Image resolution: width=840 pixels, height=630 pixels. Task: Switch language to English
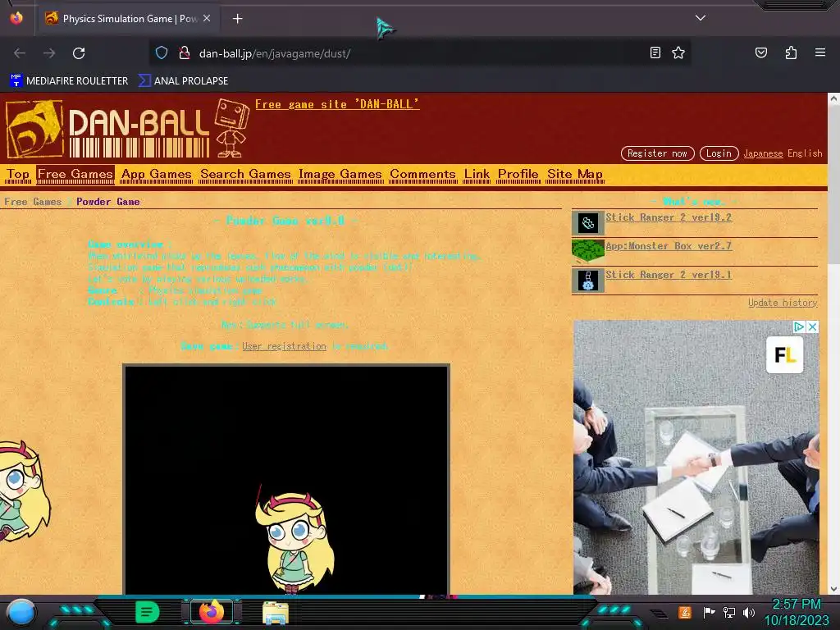pos(805,153)
